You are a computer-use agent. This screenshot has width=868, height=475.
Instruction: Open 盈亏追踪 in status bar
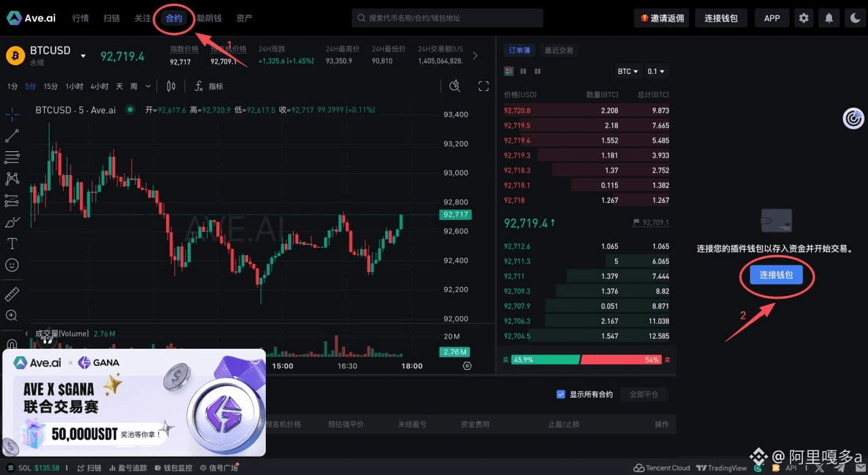click(127, 468)
